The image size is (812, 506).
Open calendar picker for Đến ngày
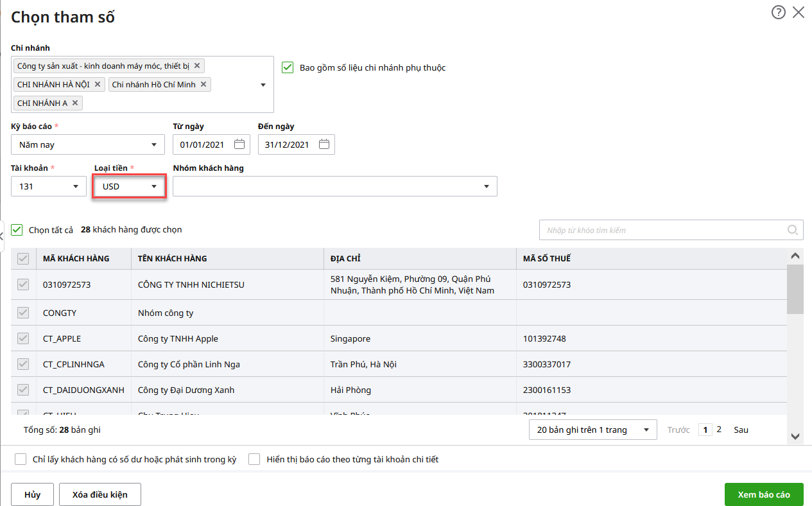[x=324, y=144]
